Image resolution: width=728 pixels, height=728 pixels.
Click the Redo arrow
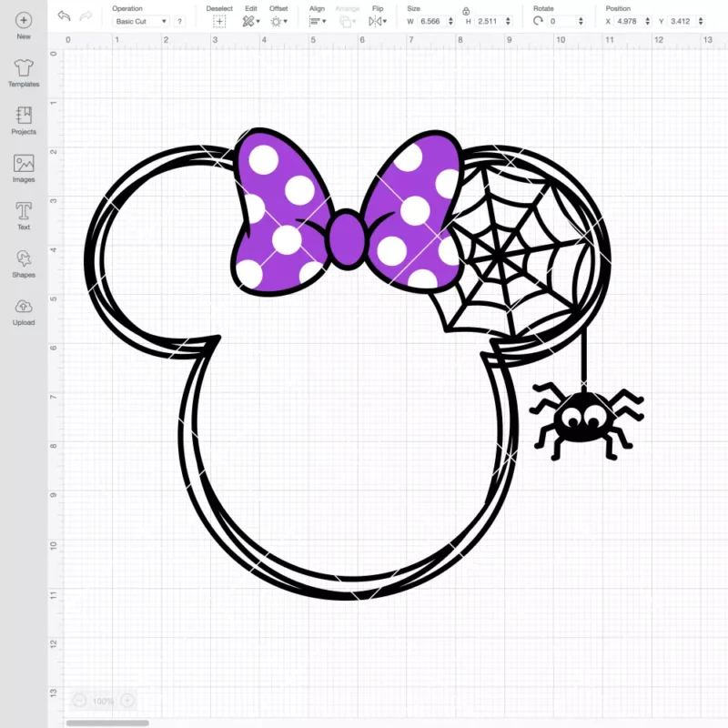[x=86, y=16]
